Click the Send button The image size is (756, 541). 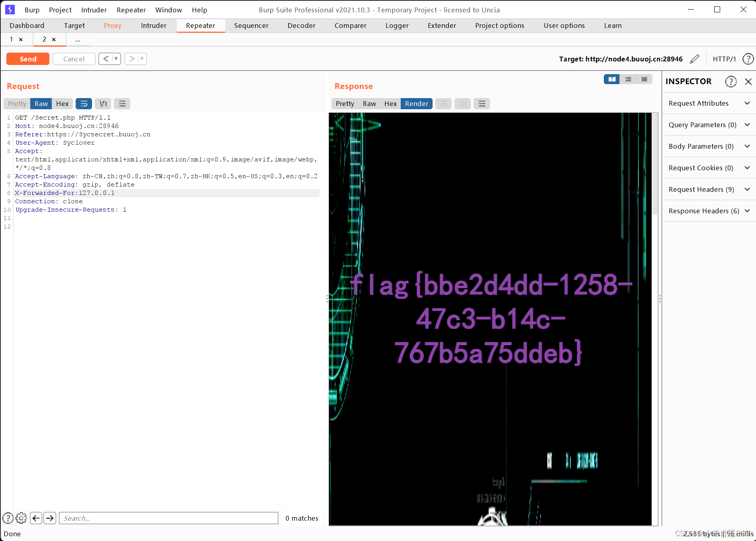27,59
